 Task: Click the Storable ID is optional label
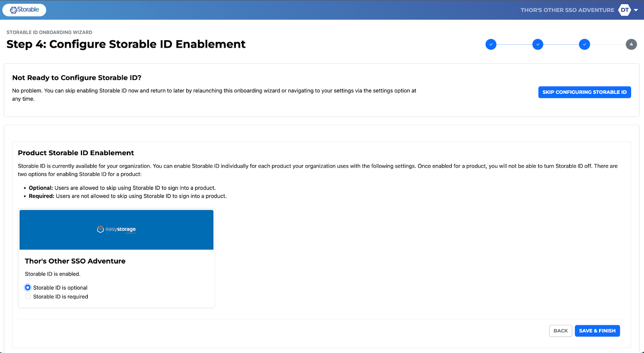point(60,288)
